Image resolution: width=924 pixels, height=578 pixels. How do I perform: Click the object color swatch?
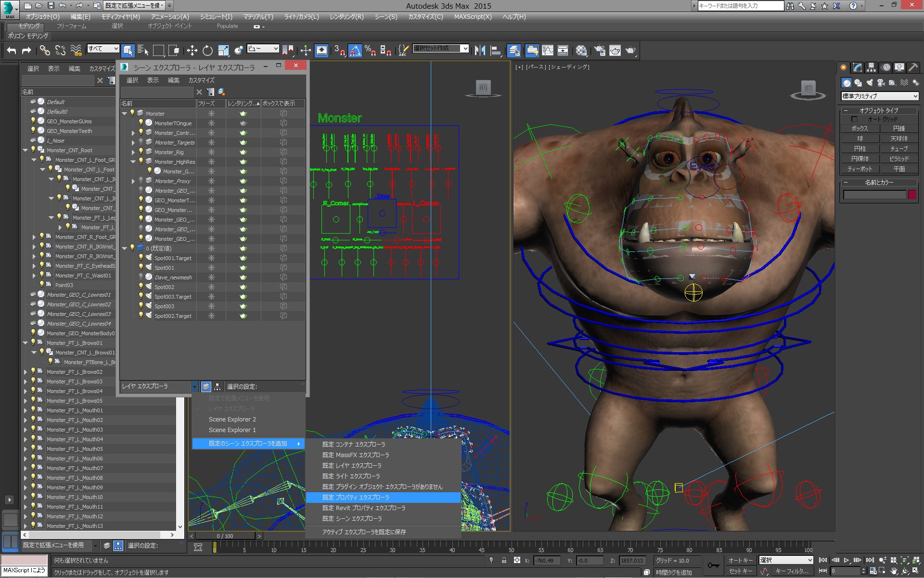(912, 195)
